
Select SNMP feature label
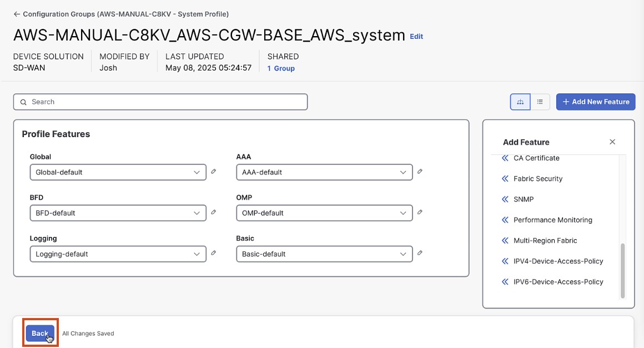pos(524,199)
